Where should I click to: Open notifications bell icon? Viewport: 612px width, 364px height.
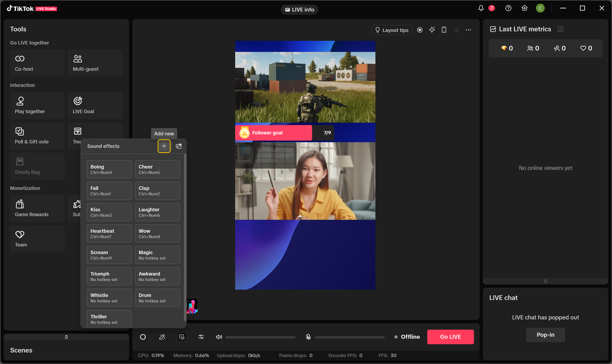pos(481,8)
